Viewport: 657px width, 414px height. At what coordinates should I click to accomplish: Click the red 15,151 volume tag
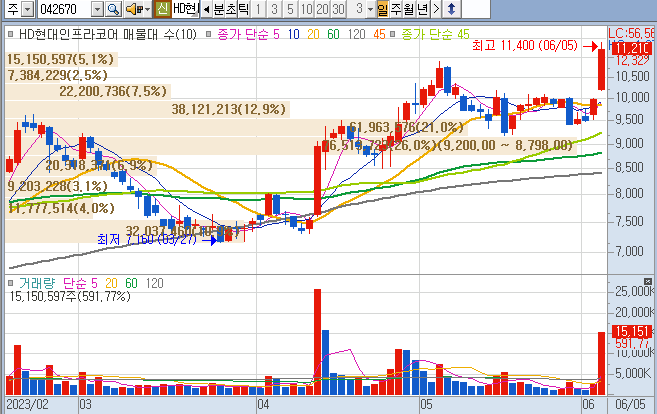point(632,331)
